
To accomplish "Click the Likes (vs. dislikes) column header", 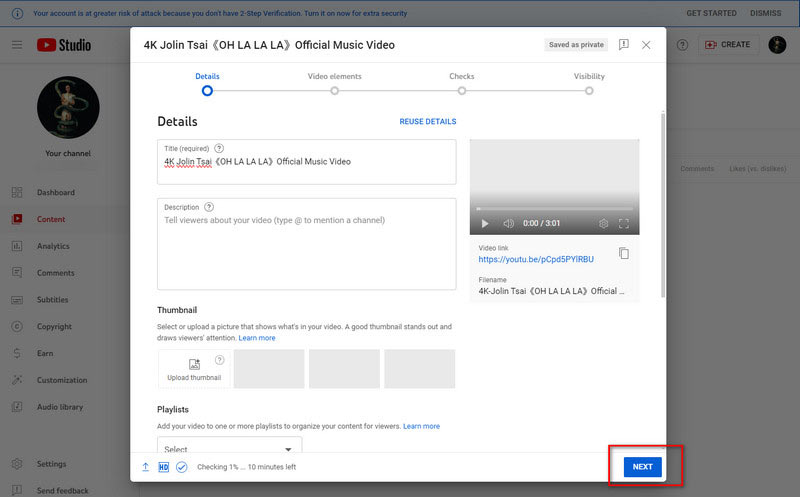I will (x=758, y=168).
